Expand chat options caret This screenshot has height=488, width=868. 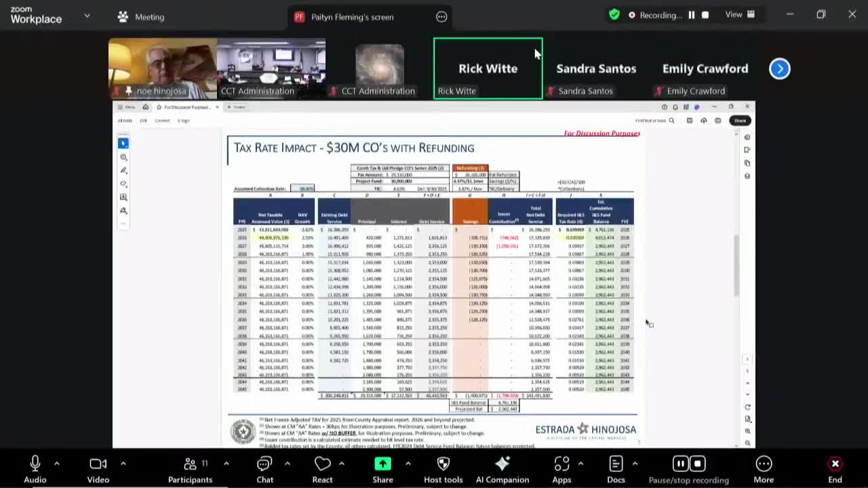(287, 464)
